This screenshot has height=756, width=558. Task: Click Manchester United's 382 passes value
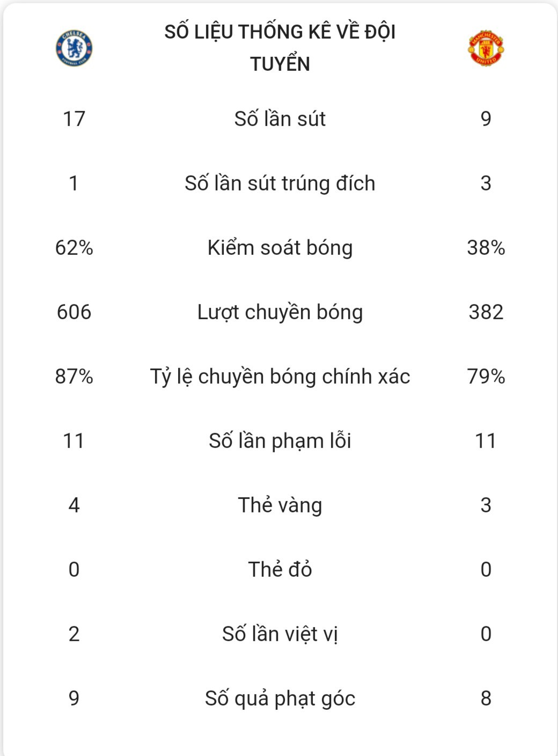(x=486, y=312)
